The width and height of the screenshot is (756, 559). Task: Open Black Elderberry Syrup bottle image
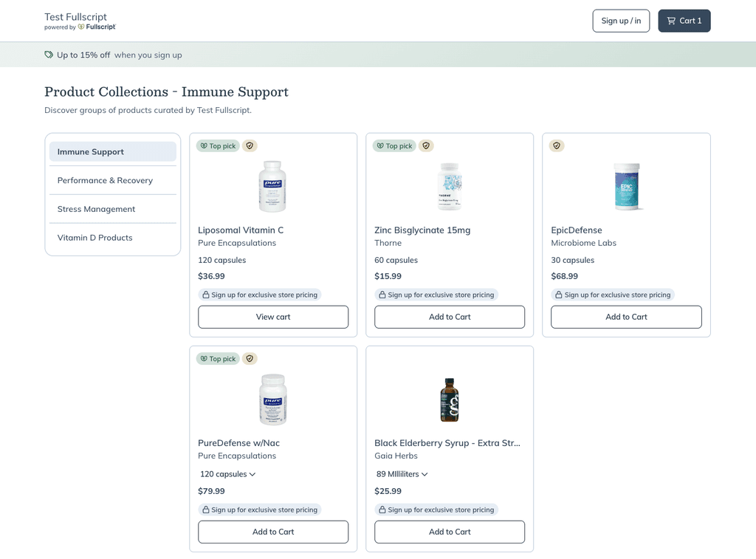tap(450, 399)
